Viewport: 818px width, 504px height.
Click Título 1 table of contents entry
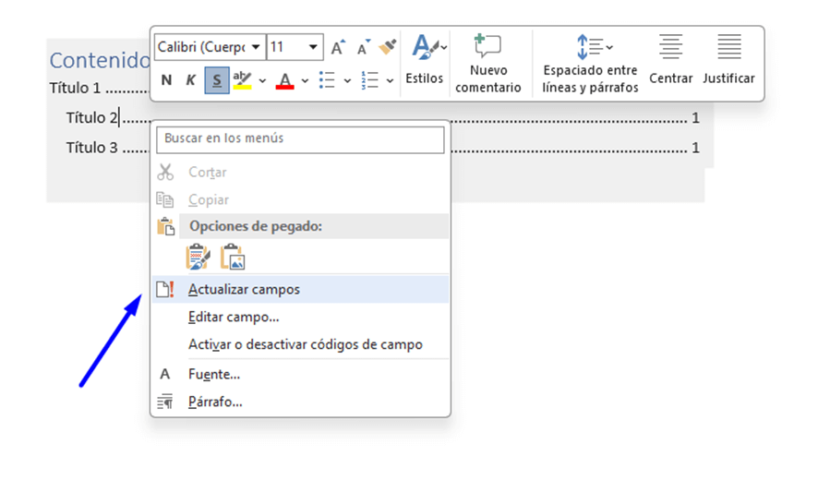pyautogui.click(x=75, y=89)
